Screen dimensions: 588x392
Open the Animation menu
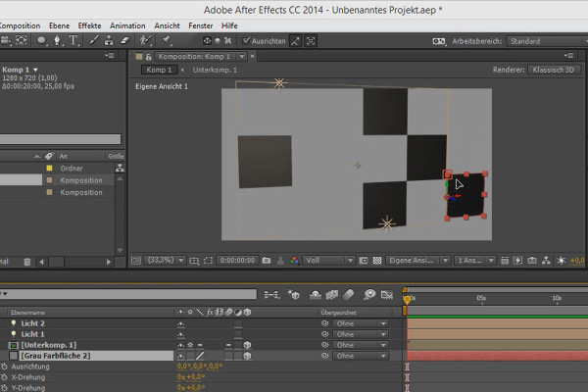click(x=127, y=25)
